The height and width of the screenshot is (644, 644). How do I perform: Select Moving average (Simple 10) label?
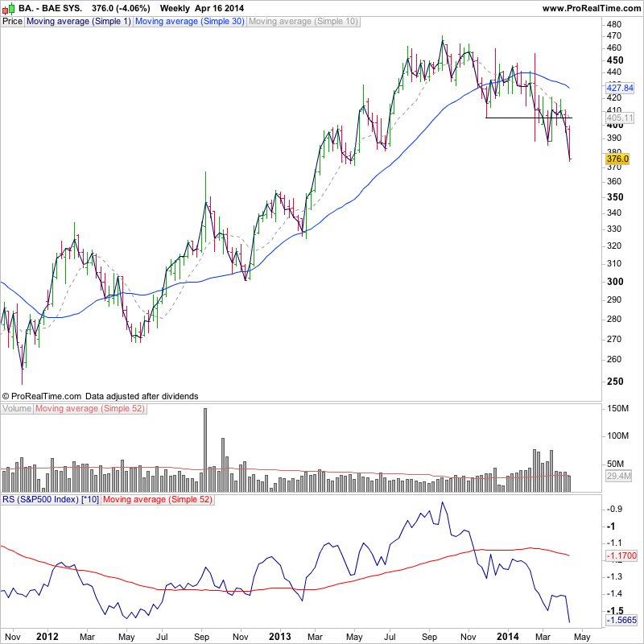(303, 22)
